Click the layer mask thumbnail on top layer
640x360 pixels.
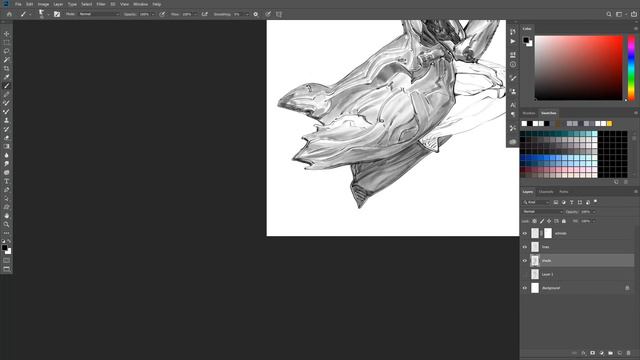pyautogui.click(x=548, y=233)
